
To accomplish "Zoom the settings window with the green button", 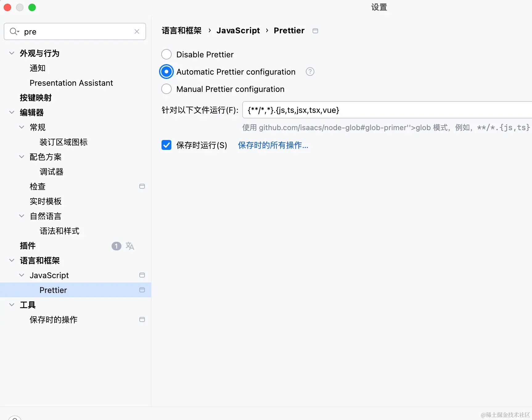I will click(x=32, y=7).
